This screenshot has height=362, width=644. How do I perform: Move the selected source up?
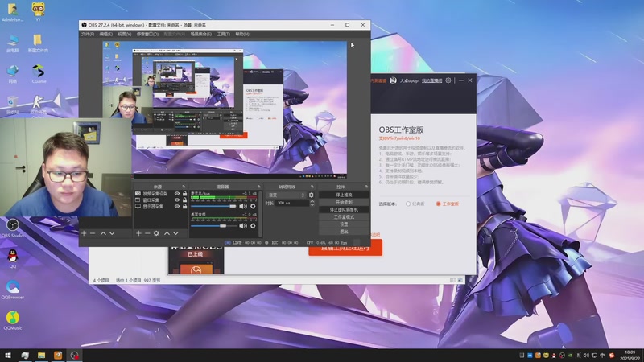(x=167, y=233)
